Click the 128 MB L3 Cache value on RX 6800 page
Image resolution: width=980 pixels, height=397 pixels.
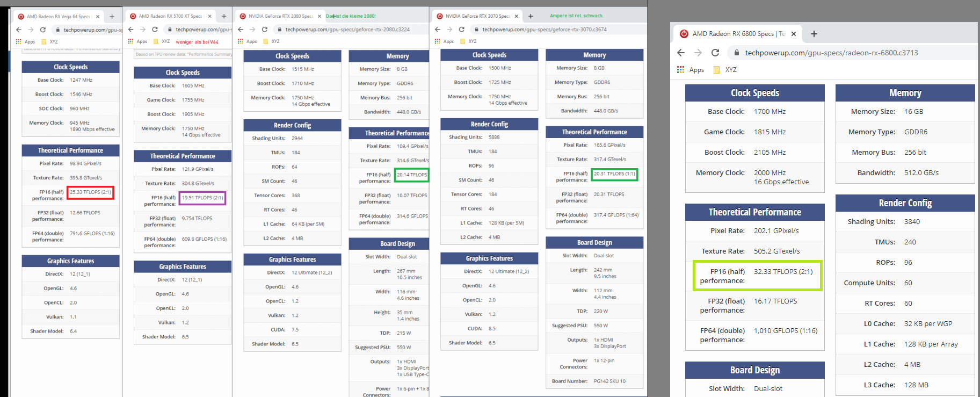coord(916,385)
